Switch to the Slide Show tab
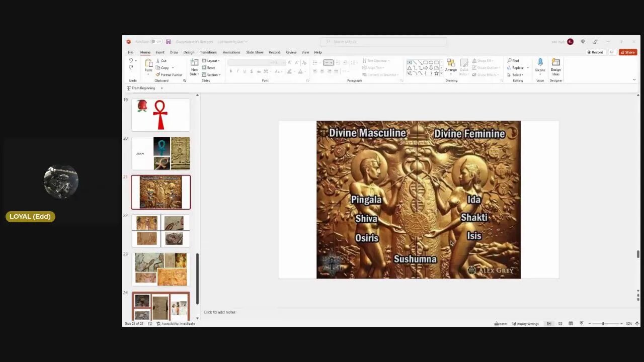 [x=255, y=52]
